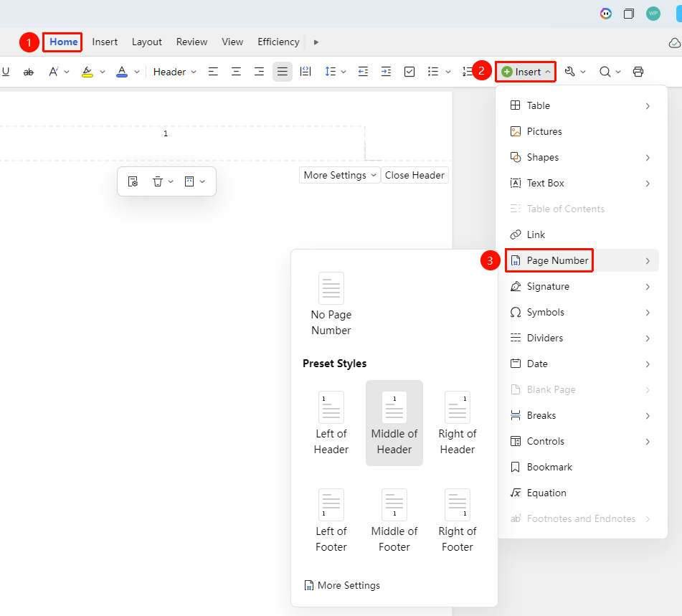Image resolution: width=682 pixels, height=616 pixels.
Task: Insert a Bookmark from the menu
Action: click(582, 468)
